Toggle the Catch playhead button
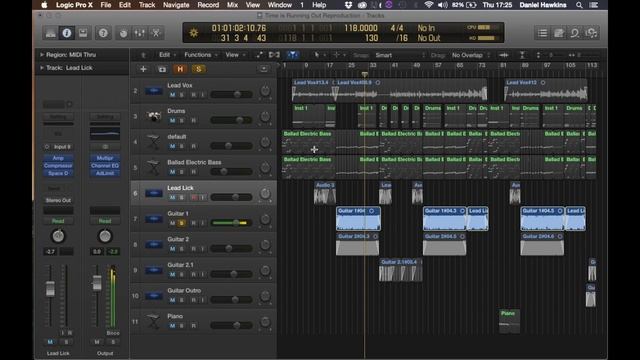This screenshot has width=640, height=360. (293, 55)
